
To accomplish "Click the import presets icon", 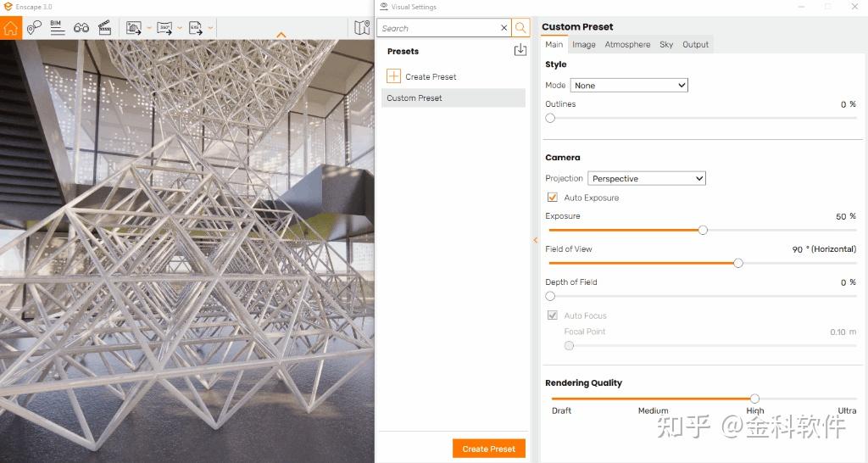I will [x=520, y=50].
